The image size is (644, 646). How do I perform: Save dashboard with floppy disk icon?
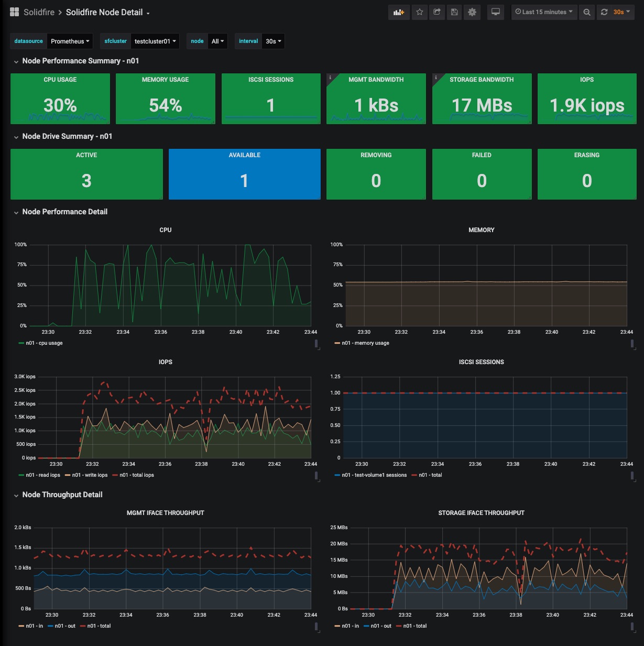454,12
